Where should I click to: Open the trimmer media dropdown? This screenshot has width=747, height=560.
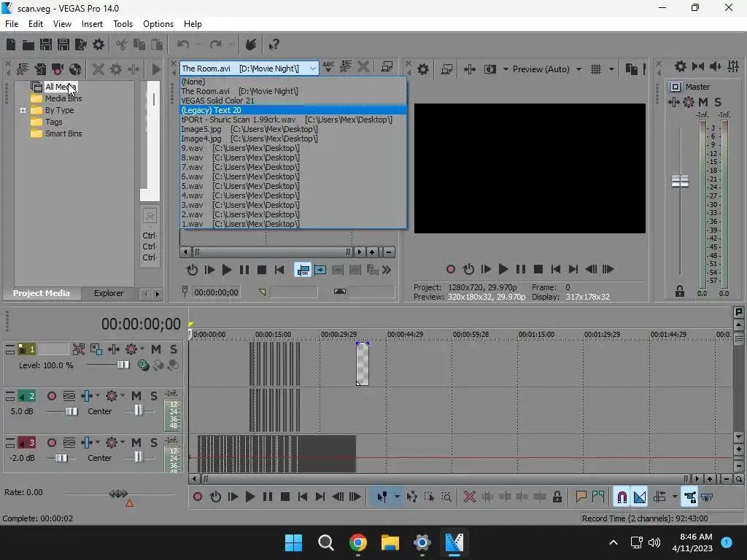click(312, 69)
